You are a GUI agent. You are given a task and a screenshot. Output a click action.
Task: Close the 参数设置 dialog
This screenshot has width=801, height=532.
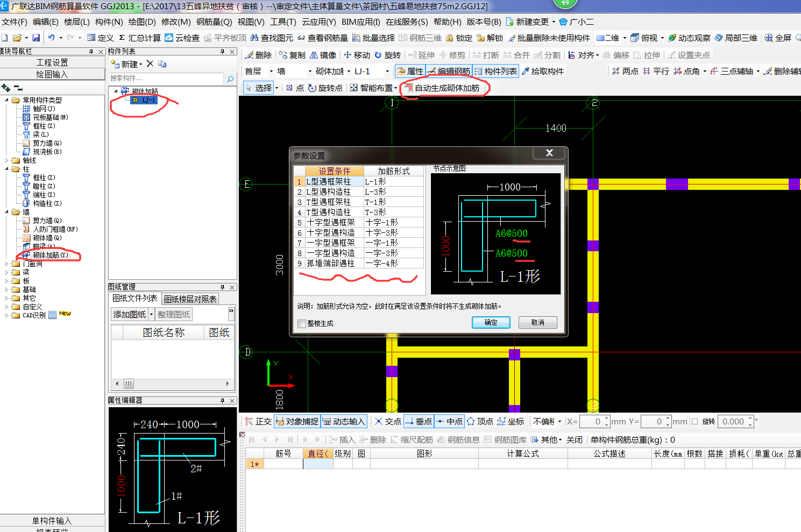click(x=549, y=153)
